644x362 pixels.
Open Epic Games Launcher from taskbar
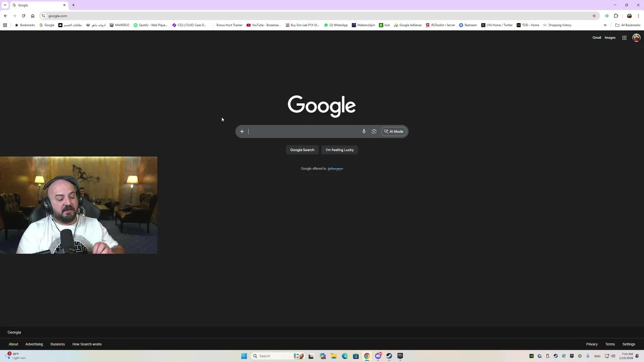pyautogui.click(x=400, y=356)
